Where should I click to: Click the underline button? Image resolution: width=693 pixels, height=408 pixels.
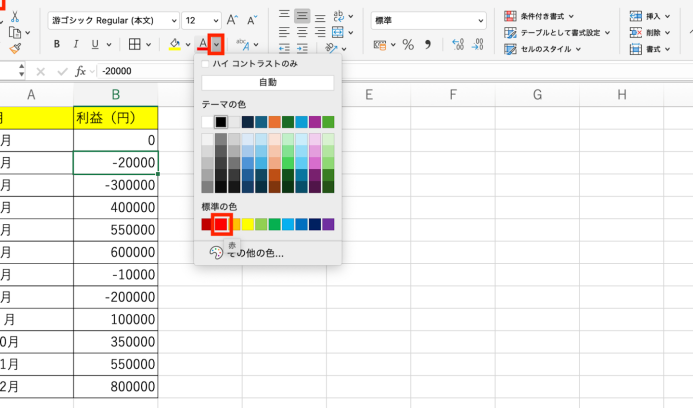click(x=95, y=44)
